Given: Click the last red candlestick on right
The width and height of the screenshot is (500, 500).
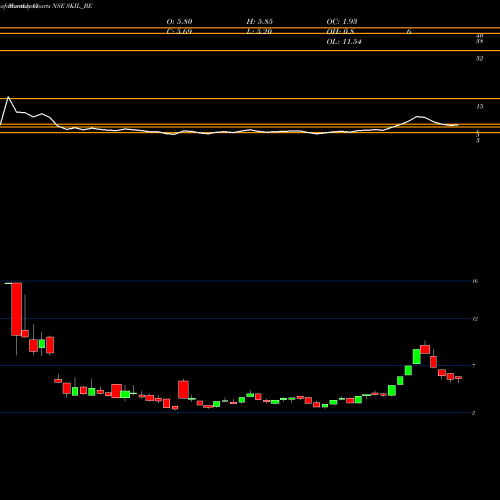Looking at the screenshot, I should click(x=459, y=378).
